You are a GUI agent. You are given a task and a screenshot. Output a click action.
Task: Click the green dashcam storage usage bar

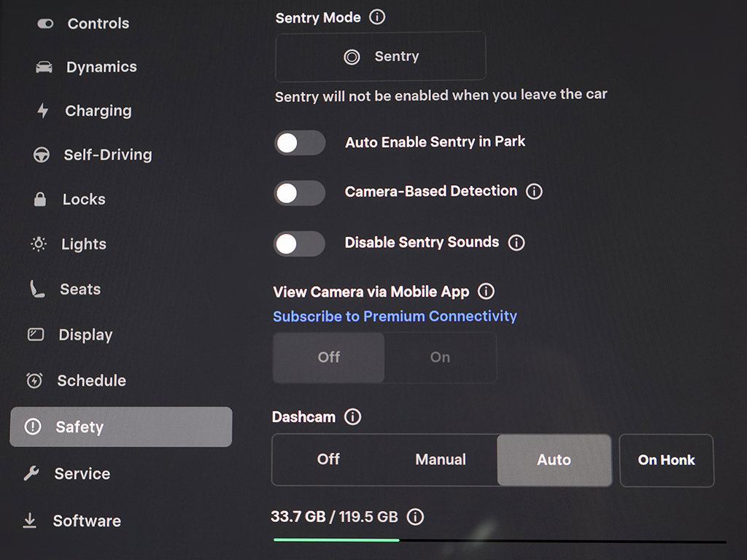336,540
